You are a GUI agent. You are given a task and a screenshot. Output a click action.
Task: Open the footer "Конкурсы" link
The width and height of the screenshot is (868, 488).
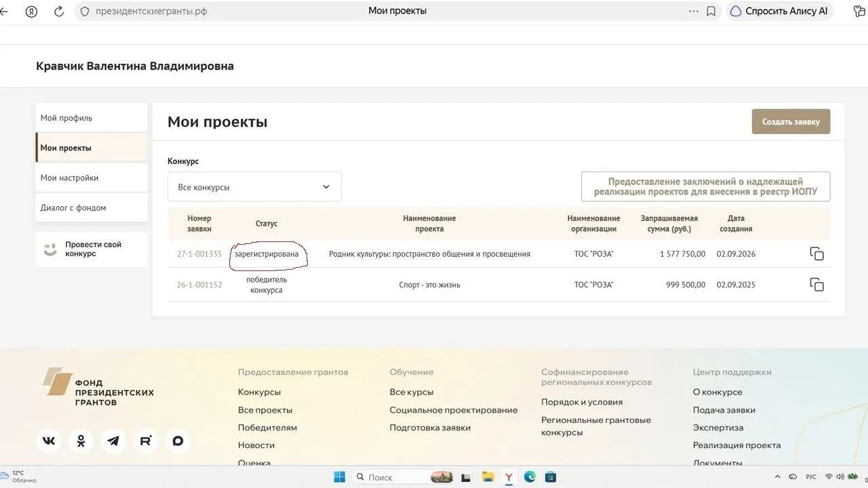(x=259, y=392)
